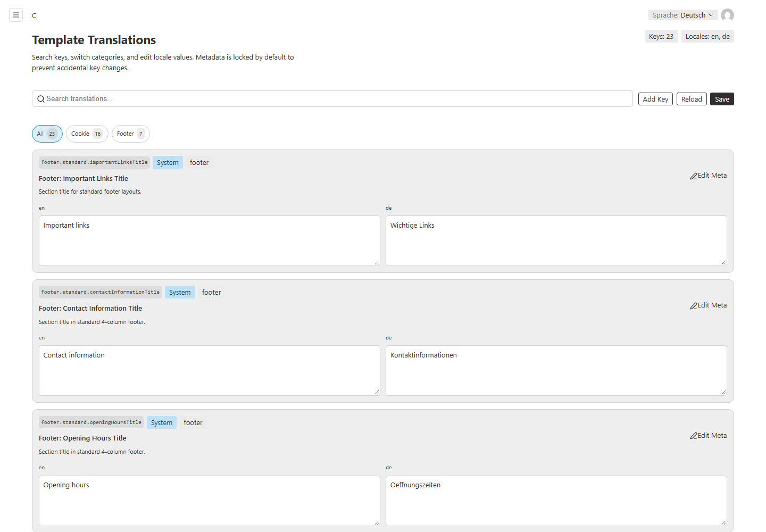This screenshot has width=766, height=532.
Task: Click System badge on contactInformationTitle card
Action: pyautogui.click(x=180, y=292)
